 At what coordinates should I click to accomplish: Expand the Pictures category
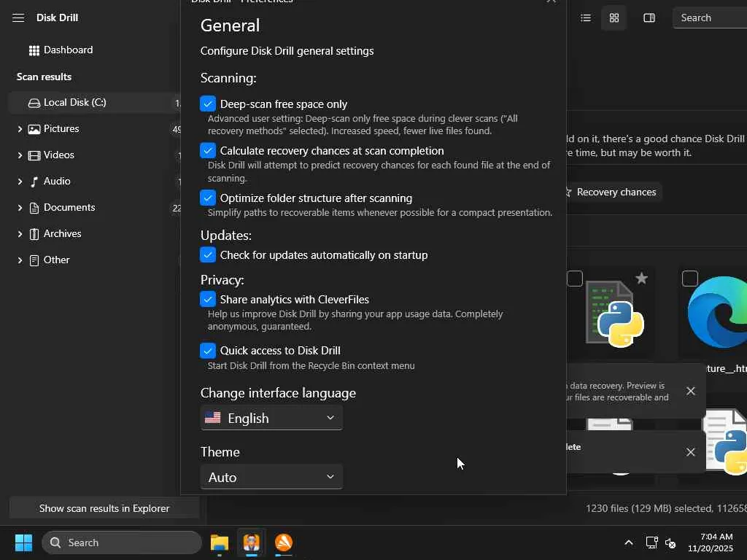pyautogui.click(x=20, y=129)
